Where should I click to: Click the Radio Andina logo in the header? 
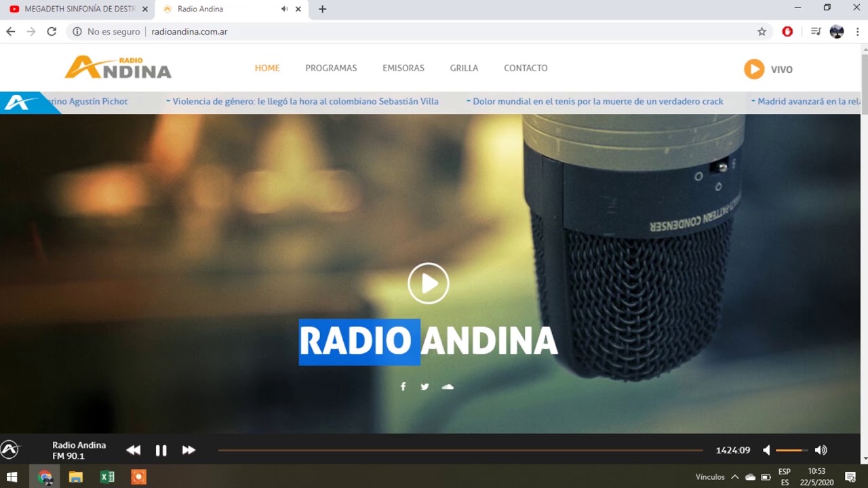coord(118,67)
